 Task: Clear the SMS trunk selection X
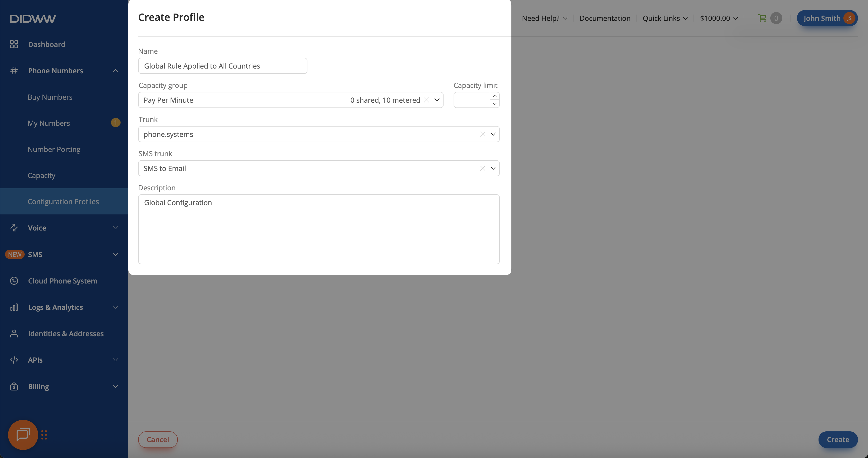(x=482, y=168)
